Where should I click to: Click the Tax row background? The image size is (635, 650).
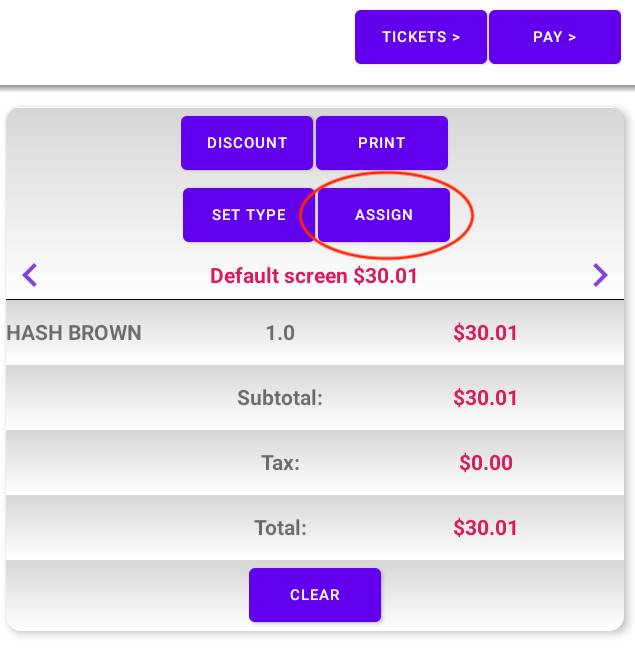(315, 463)
